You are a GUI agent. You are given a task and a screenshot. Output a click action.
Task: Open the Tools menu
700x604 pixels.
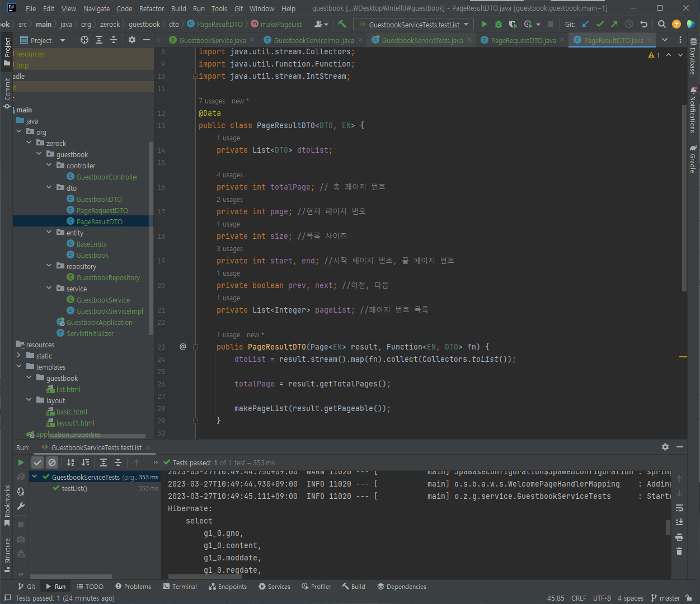pyautogui.click(x=219, y=8)
